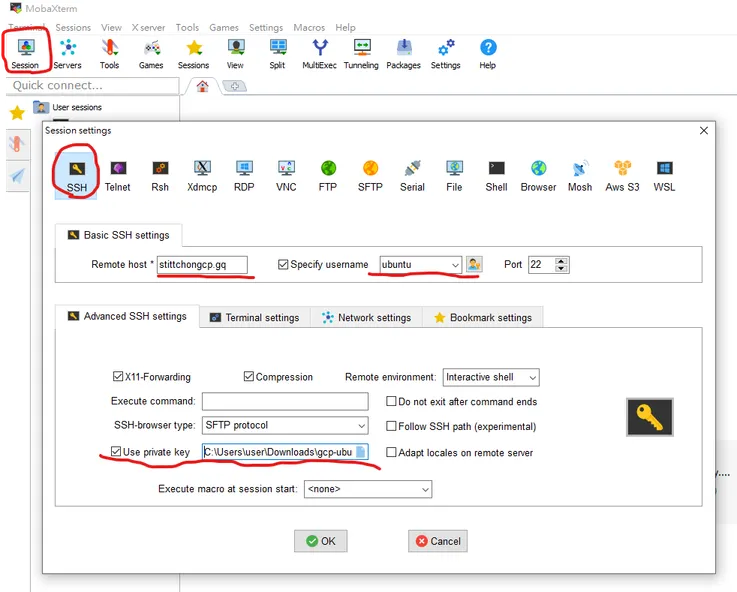Click the Split toolbar icon
Image resolution: width=737 pixels, height=592 pixels.
277,54
